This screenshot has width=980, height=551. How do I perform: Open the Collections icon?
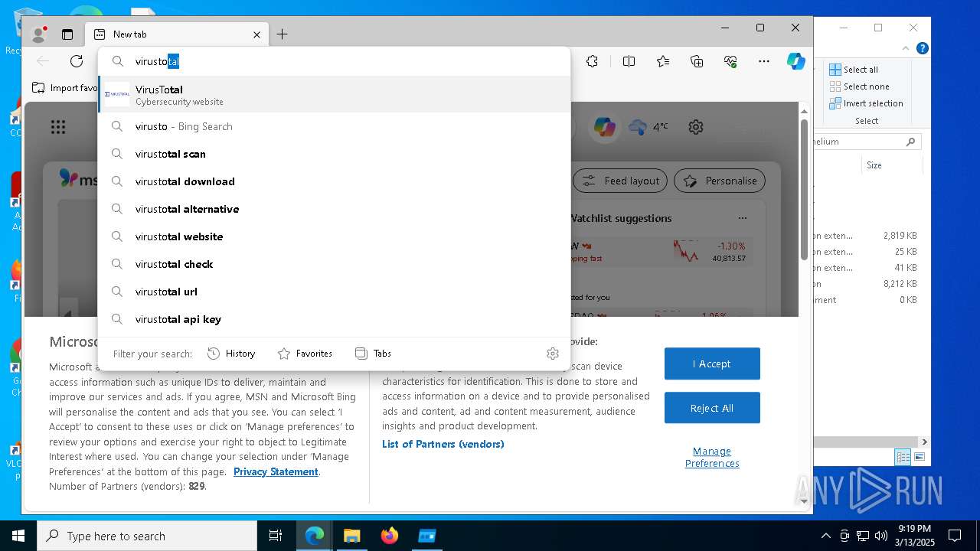click(x=696, y=61)
